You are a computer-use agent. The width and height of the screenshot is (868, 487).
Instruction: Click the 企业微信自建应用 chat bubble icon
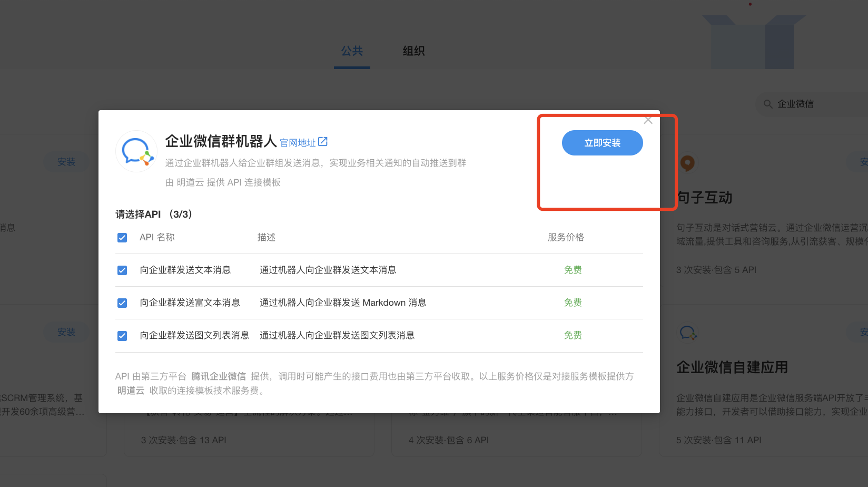pyautogui.click(x=687, y=333)
